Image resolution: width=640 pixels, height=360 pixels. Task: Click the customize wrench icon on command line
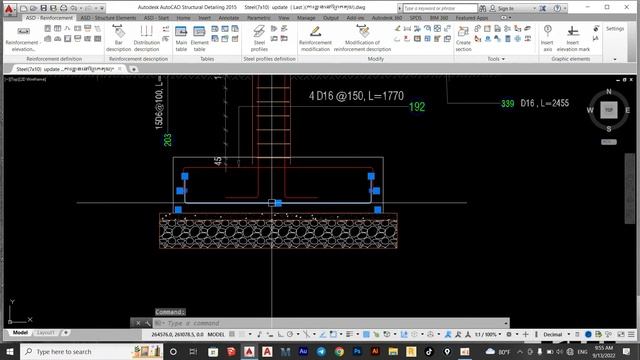(147, 323)
